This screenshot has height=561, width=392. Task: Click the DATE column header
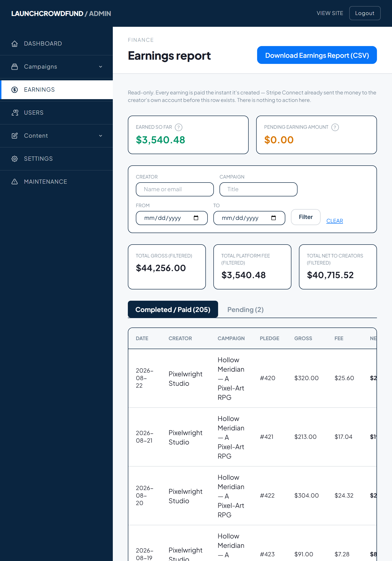[142, 338]
